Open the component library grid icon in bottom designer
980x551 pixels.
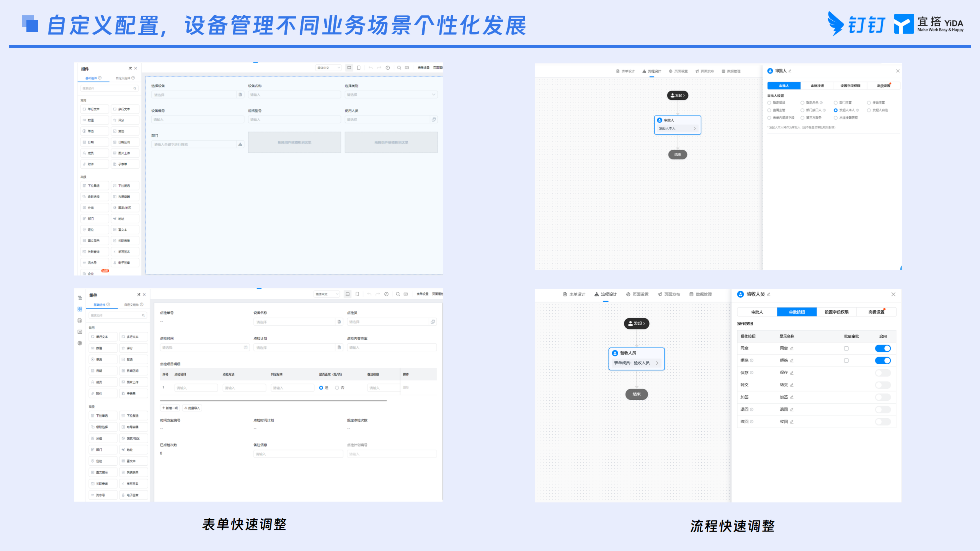[80, 309]
